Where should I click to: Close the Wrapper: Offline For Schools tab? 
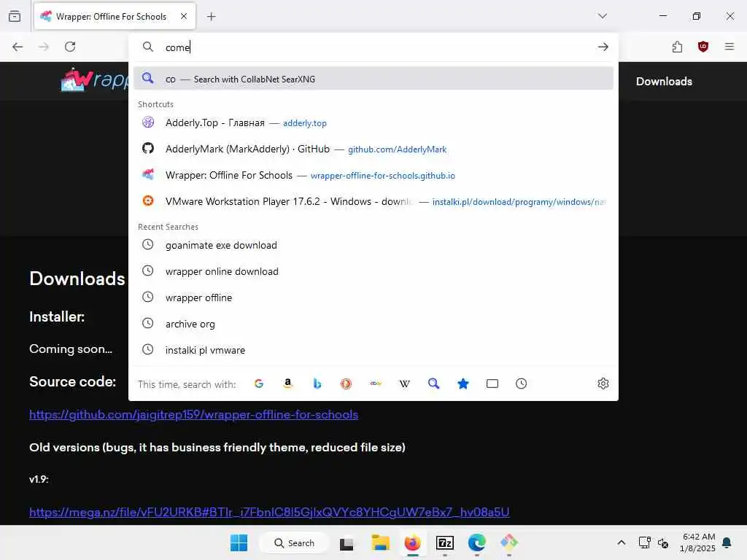pyautogui.click(x=184, y=16)
